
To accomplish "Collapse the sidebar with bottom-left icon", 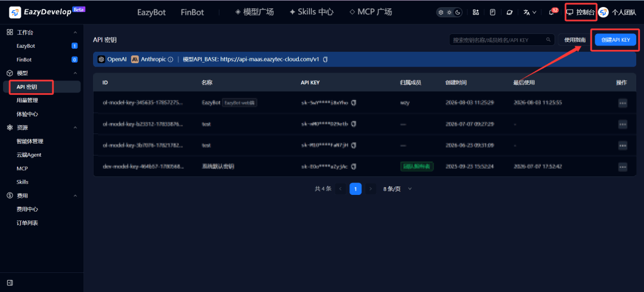I will coord(10,282).
